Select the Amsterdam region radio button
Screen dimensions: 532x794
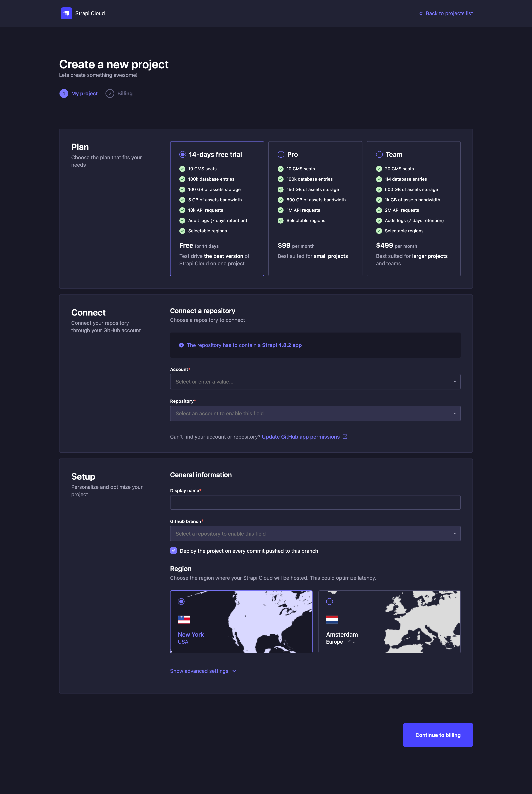pyautogui.click(x=329, y=601)
